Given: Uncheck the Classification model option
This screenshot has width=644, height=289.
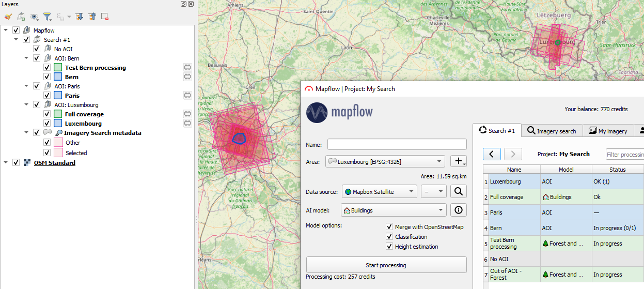Looking at the screenshot, I should point(389,237).
